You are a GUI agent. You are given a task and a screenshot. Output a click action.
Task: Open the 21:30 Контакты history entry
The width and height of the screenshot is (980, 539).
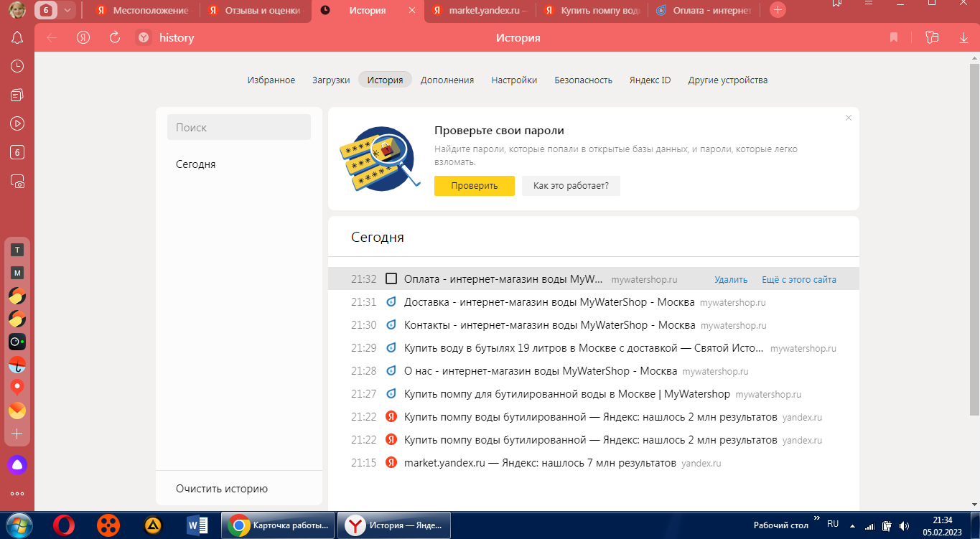tap(550, 325)
